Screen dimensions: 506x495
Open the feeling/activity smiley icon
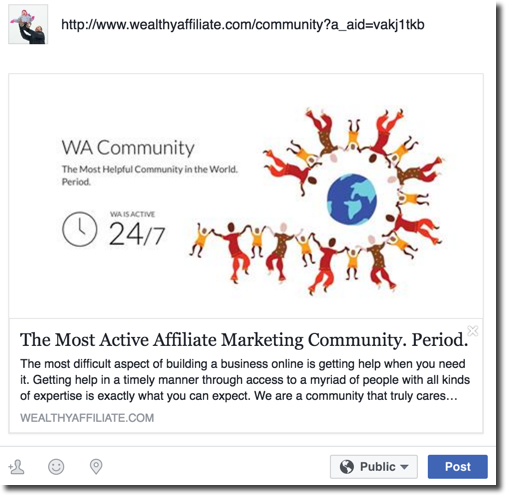pyautogui.click(x=56, y=467)
